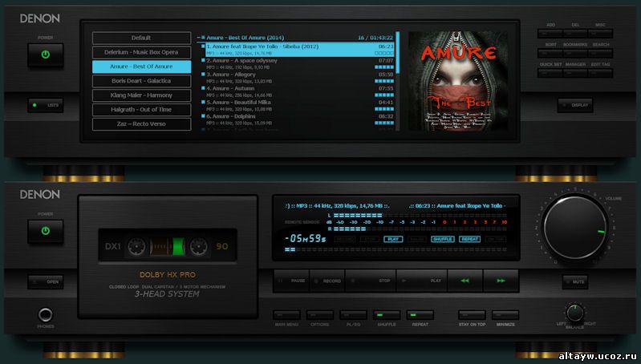The image size is (641, 364).
Task: Click the Bookmarks button
Action: point(575,53)
